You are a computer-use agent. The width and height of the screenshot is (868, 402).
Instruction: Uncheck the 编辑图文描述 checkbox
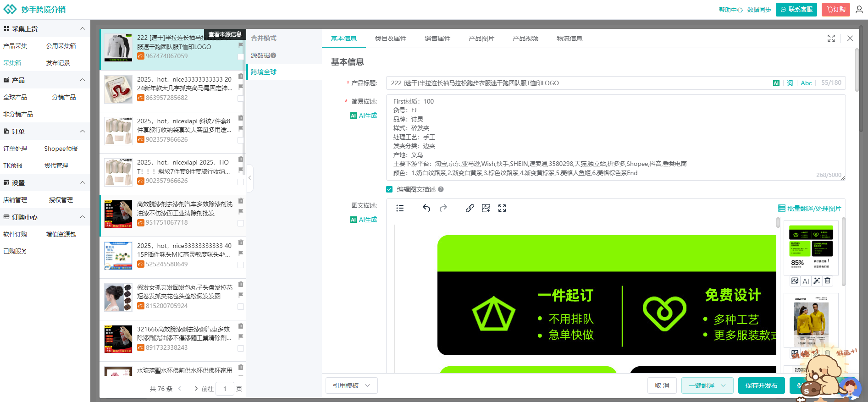point(389,189)
